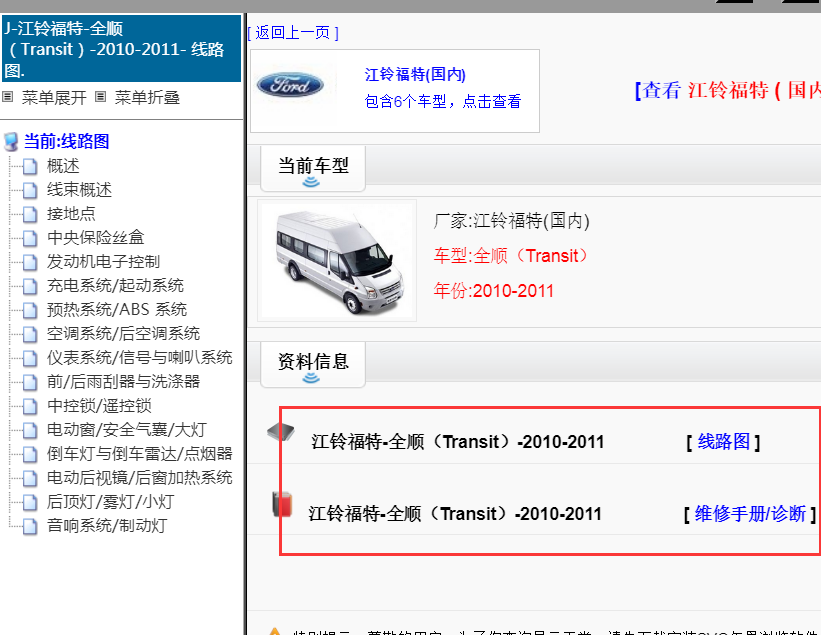Click the page icon next to 中央保险丝盒

30,238
